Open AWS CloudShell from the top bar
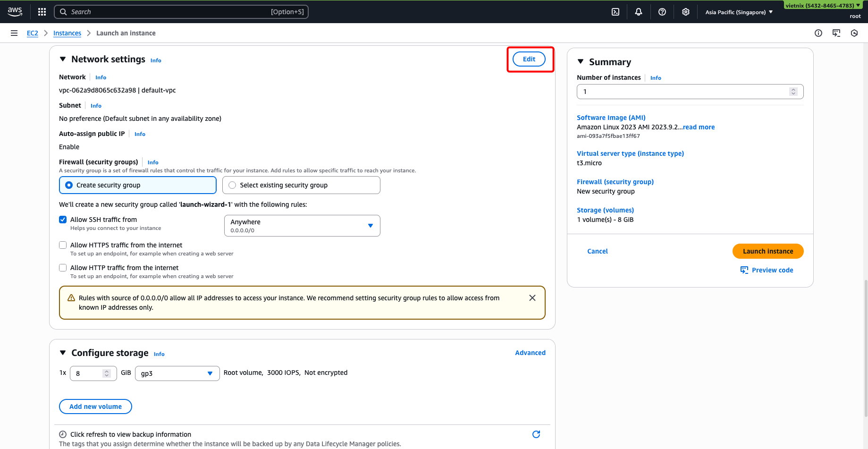Screen dimensions: 868x449 [x=615, y=11]
